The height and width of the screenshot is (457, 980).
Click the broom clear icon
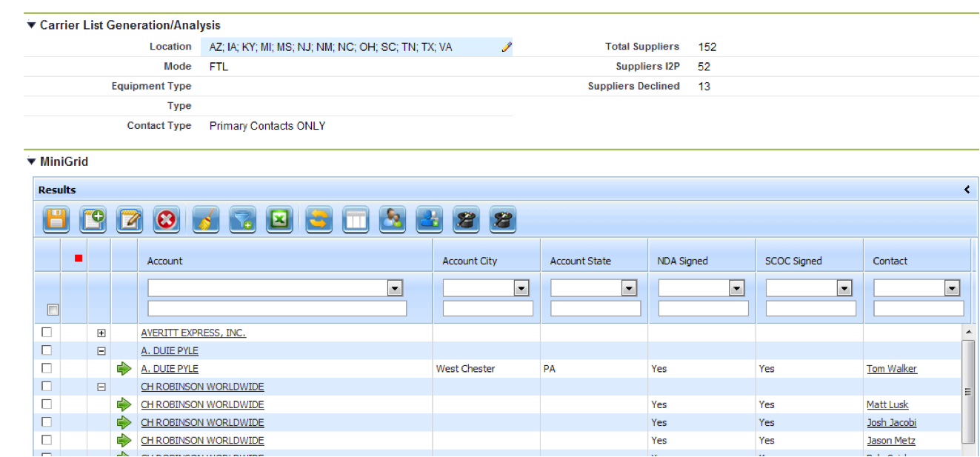(206, 220)
